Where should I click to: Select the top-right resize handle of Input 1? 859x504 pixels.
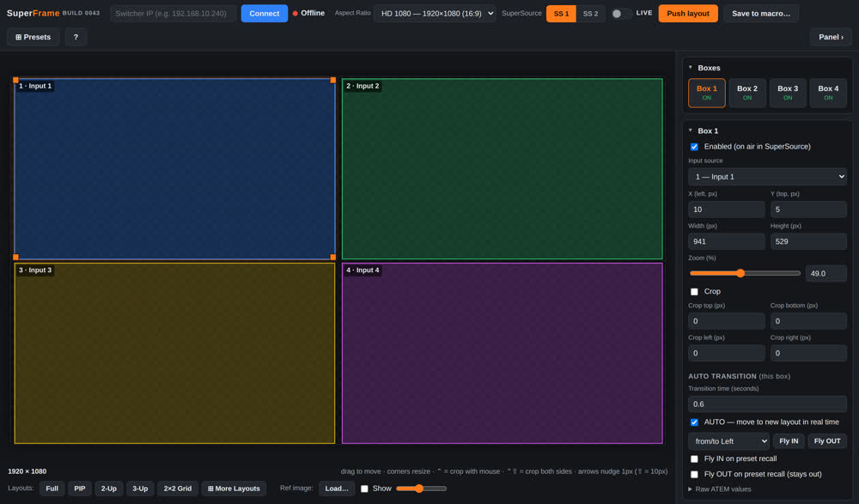pyautogui.click(x=333, y=80)
